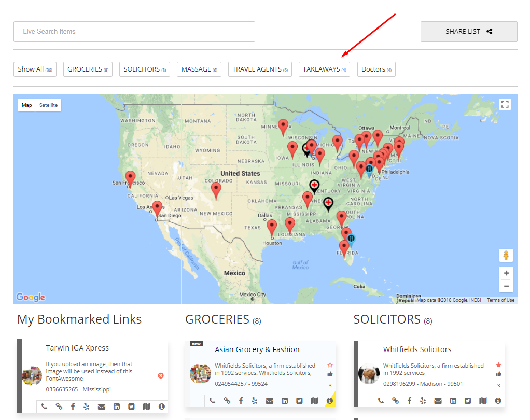Click the Twitter icon on Whitfields Solicitors card

tap(468, 401)
